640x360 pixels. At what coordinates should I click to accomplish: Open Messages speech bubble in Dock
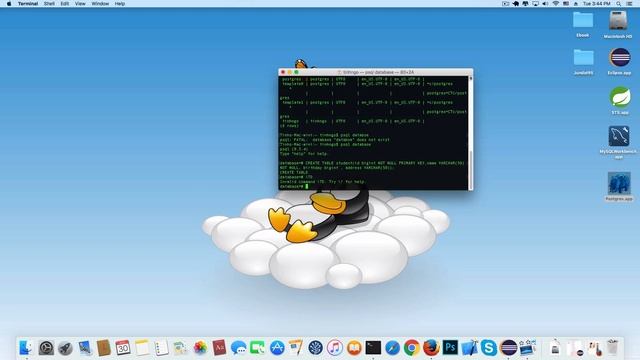[x=238, y=348]
